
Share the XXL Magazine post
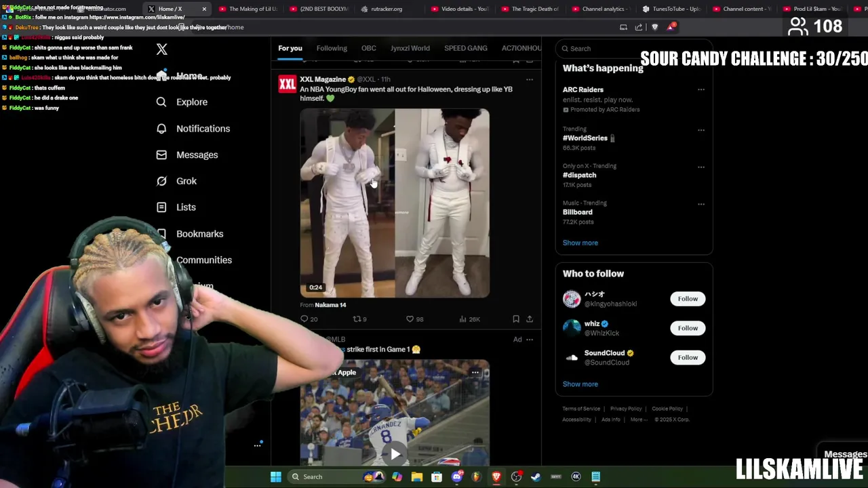530,319
